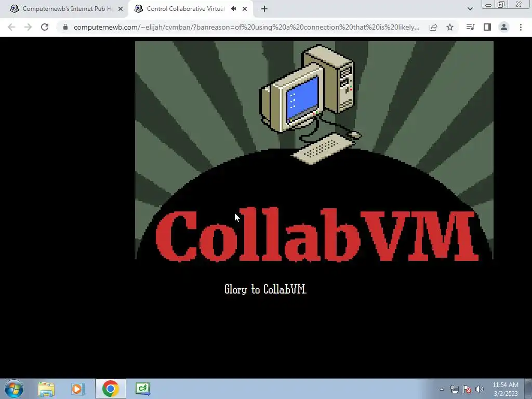Restore down the Chrome window
Screen dimensions: 532x399
pos(501,4)
